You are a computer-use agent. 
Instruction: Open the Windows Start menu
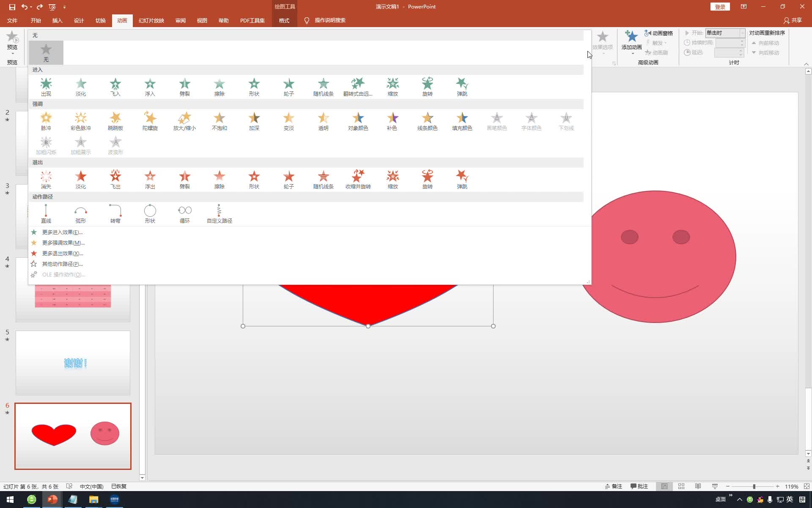(10, 500)
